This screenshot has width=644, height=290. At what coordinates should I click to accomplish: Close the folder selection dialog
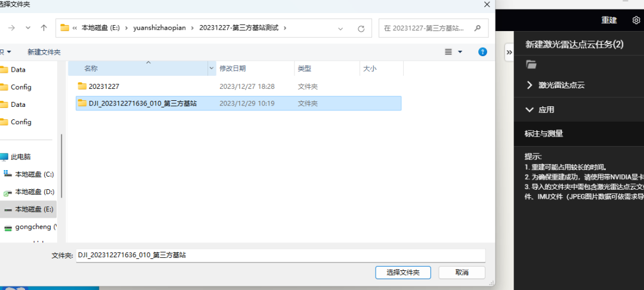(x=487, y=5)
